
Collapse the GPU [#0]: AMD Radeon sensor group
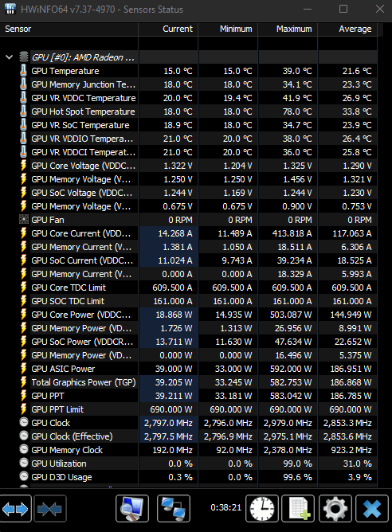pos(10,57)
